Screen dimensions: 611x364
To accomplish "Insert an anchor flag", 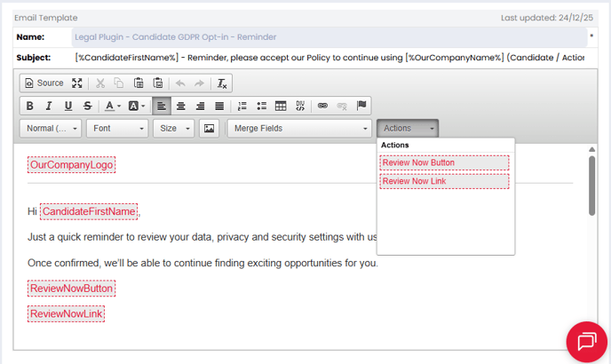I will point(361,106).
